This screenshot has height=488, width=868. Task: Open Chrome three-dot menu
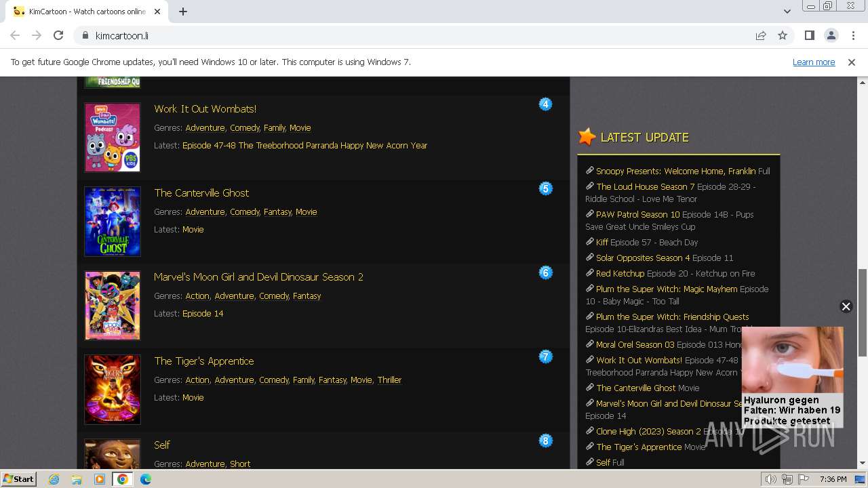click(852, 35)
